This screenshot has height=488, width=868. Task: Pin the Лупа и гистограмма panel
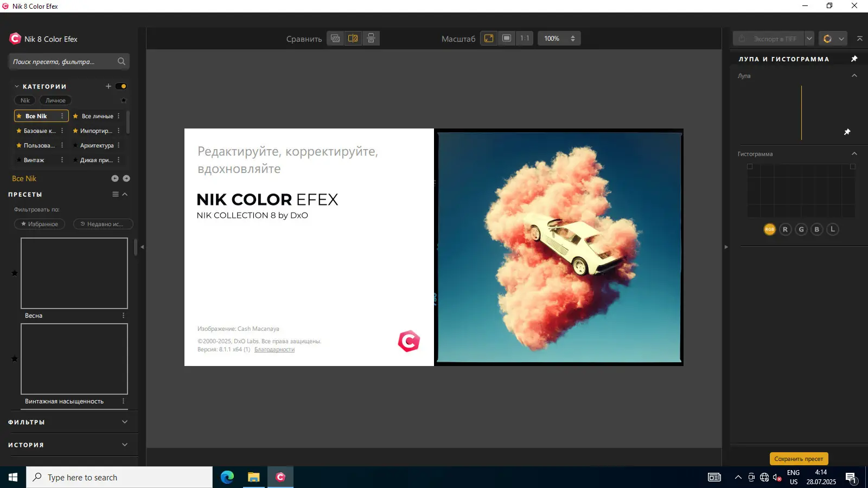tap(854, 59)
